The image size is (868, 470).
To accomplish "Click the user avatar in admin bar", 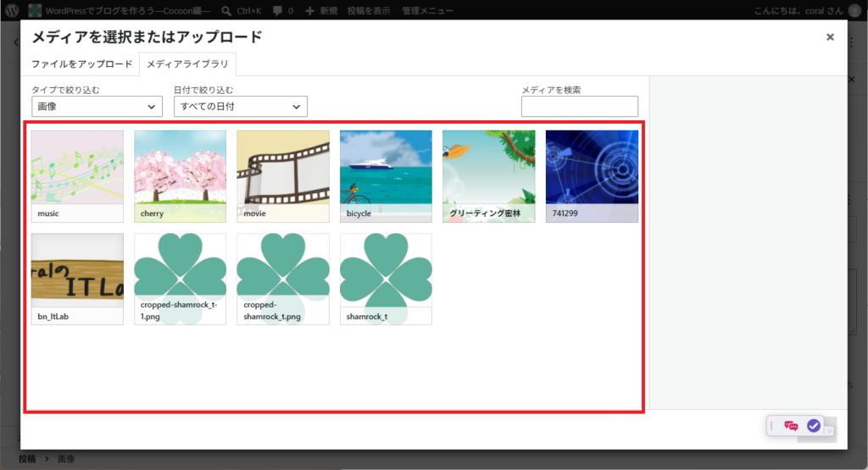I will tap(854, 10).
